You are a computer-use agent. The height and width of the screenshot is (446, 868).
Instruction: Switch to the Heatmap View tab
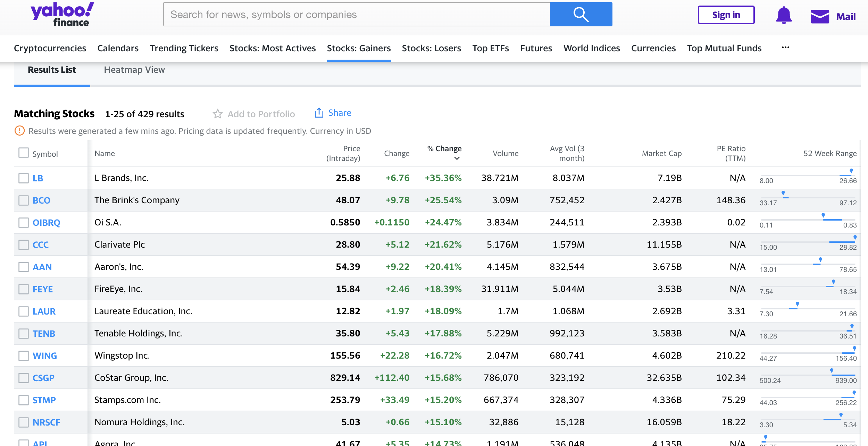(x=134, y=70)
